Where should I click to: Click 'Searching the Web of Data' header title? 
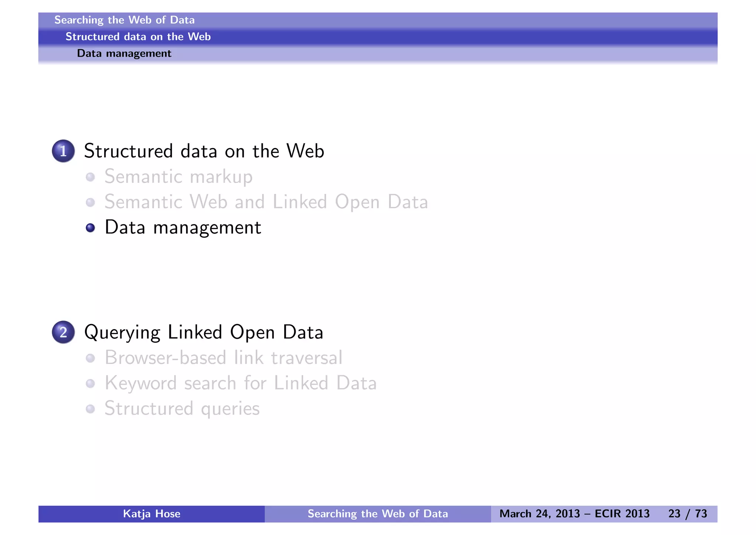(124, 20)
